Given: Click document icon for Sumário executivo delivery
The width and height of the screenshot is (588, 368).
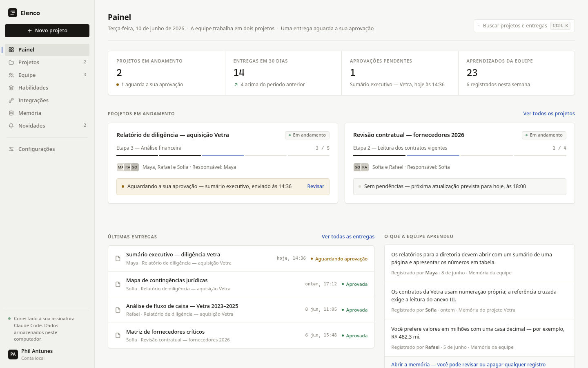Looking at the screenshot, I should click(x=118, y=258).
